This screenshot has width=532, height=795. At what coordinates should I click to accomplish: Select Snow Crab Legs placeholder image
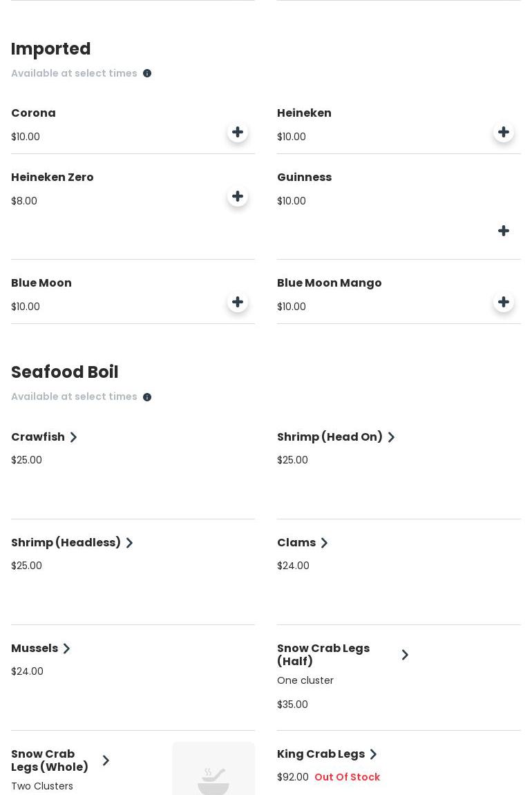[x=213, y=769]
